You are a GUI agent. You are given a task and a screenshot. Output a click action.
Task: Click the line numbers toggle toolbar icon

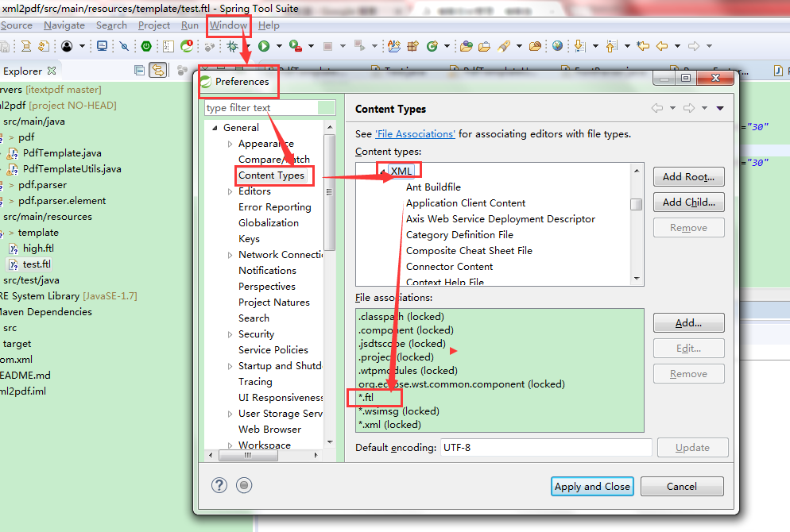pos(168,46)
